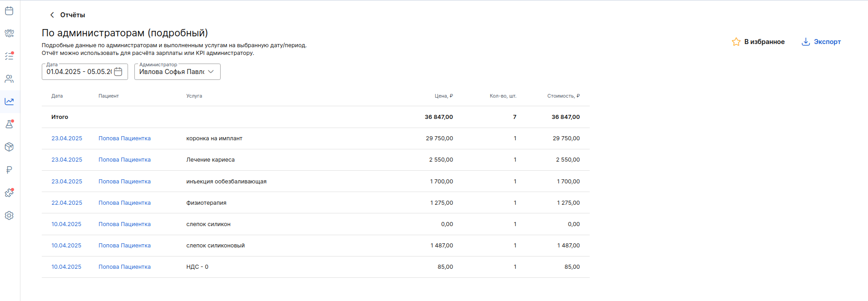This screenshot has height=301, width=868.
Task: Click the Кол-во, шт. column header
Action: (503, 96)
